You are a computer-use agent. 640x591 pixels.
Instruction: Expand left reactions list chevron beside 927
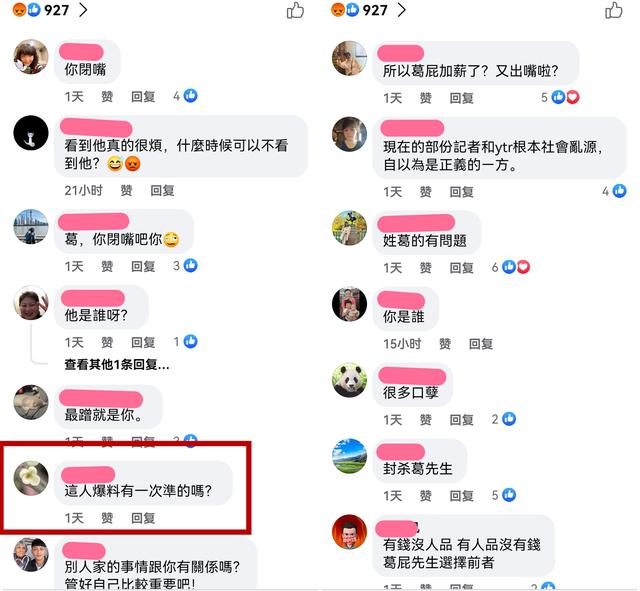(83, 10)
